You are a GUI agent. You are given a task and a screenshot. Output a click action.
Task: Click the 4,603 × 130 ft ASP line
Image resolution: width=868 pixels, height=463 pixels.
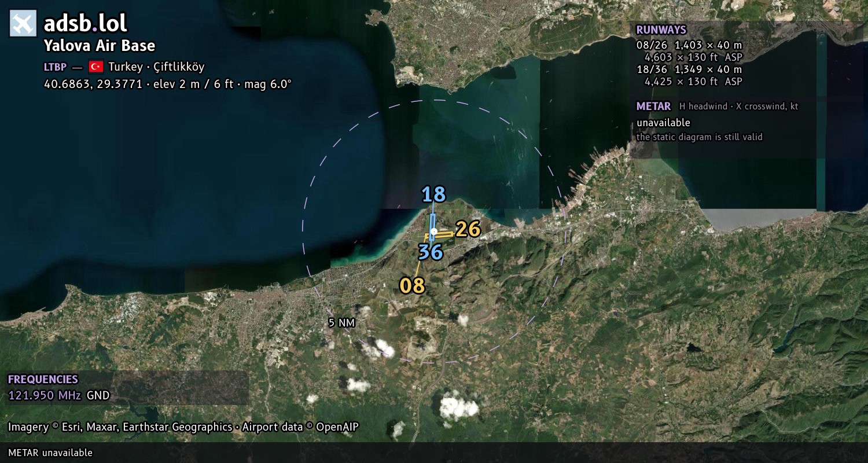(x=693, y=57)
